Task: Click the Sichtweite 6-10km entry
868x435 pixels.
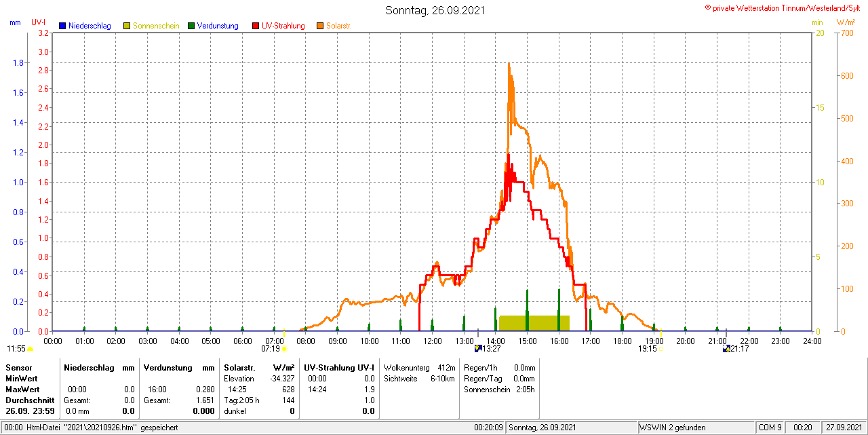Action: tap(419, 378)
